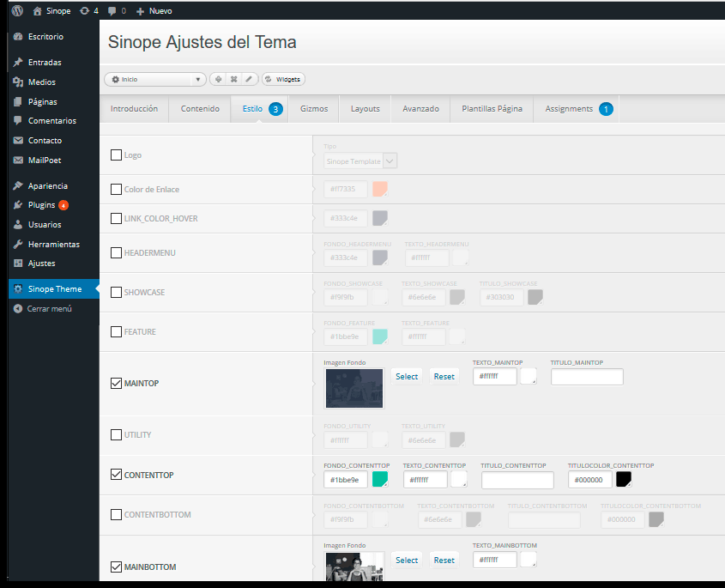The image size is (725, 588).
Task: Click the TEXTO_MAINBOTTOM hex value field
Action: click(495, 560)
